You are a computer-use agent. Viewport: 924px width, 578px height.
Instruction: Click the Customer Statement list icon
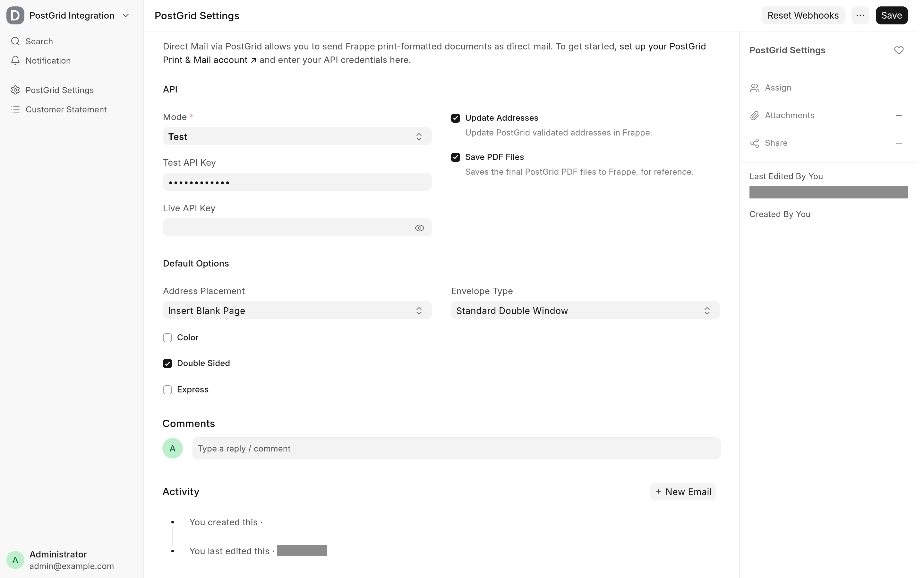15,109
